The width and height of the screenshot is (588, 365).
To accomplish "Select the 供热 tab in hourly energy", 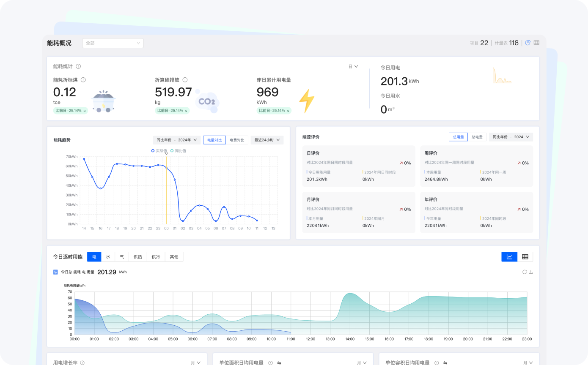I will [138, 257].
